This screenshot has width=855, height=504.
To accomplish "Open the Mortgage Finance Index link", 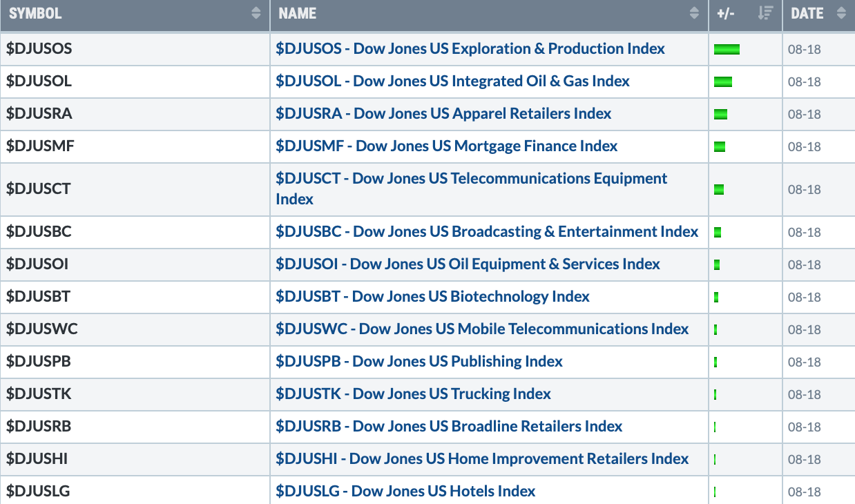I will pos(447,146).
